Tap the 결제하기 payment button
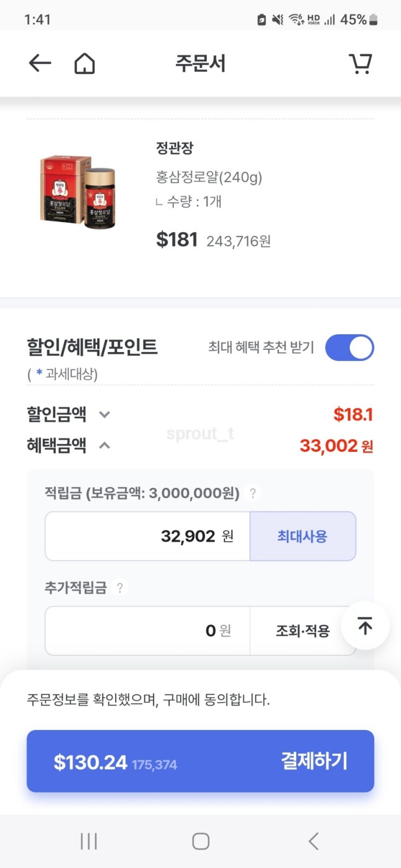This screenshot has height=868, width=401. (x=200, y=761)
